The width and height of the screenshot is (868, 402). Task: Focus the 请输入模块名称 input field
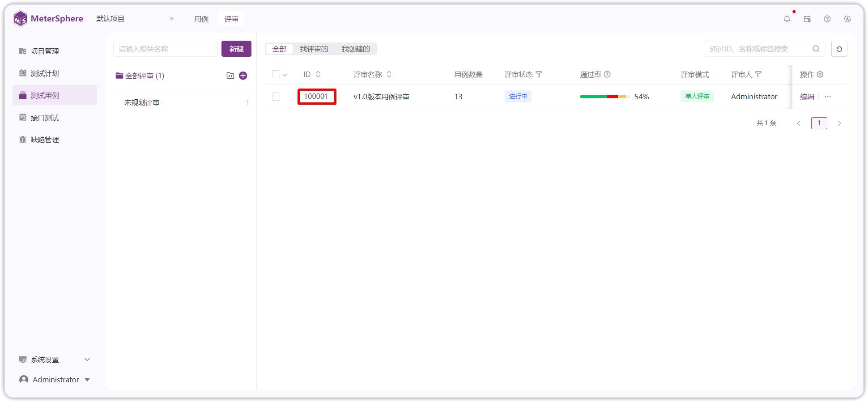(x=166, y=49)
